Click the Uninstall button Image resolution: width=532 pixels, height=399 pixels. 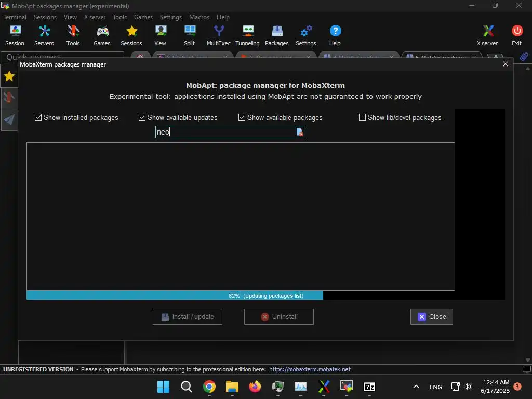point(279,316)
